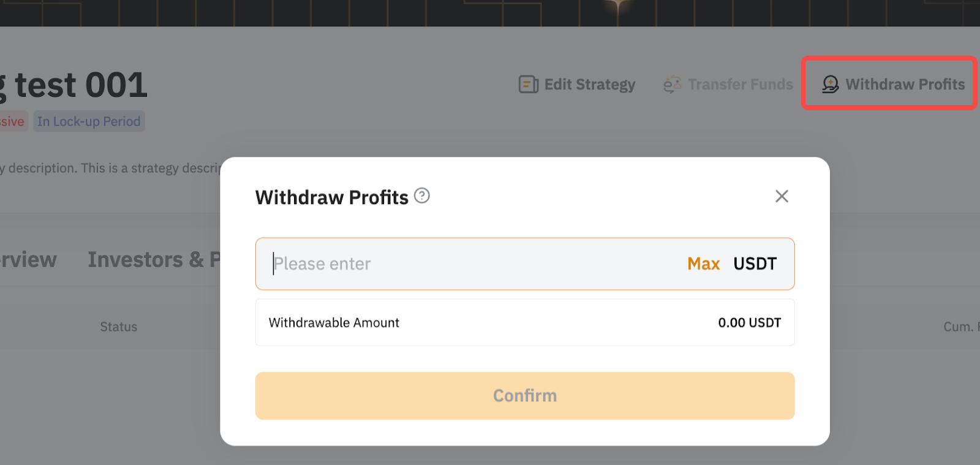980x465 pixels.
Task: Click the USDT currency label
Action: (755, 264)
